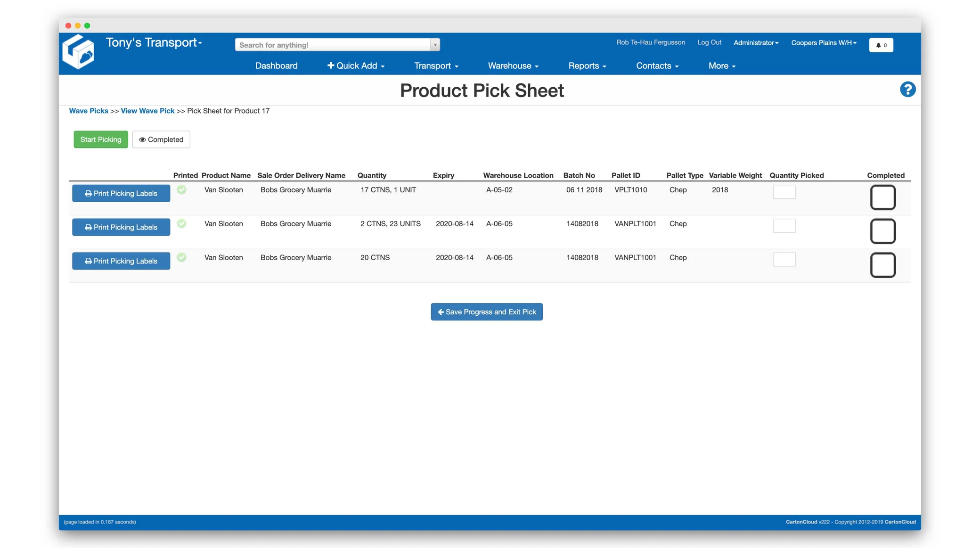Image resolution: width=980 pixels, height=548 pixels.
Task: Click the red macOS close window dot
Action: [x=68, y=25]
